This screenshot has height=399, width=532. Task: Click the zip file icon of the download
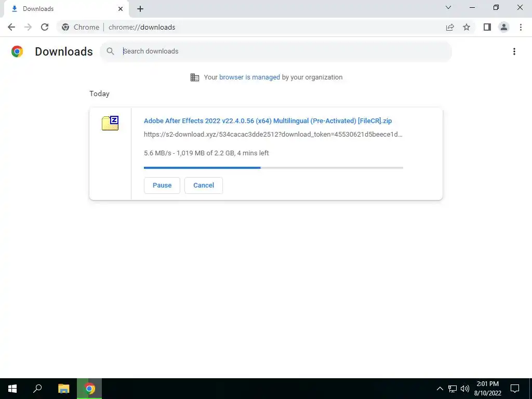(x=110, y=123)
